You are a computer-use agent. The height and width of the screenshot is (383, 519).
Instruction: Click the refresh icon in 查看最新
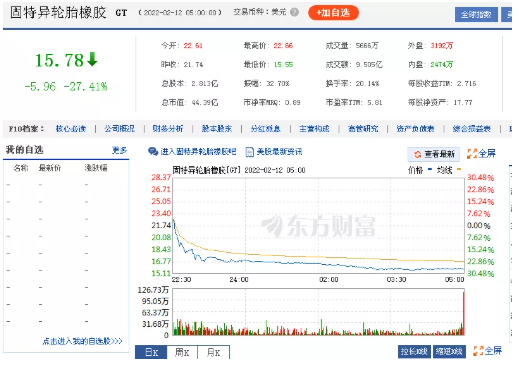pyautogui.click(x=417, y=154)
